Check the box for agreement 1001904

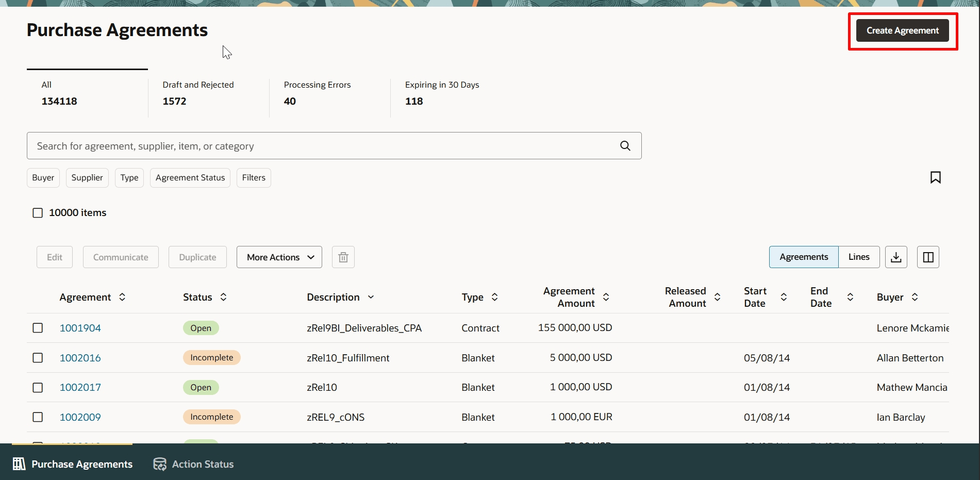(38, 328)
